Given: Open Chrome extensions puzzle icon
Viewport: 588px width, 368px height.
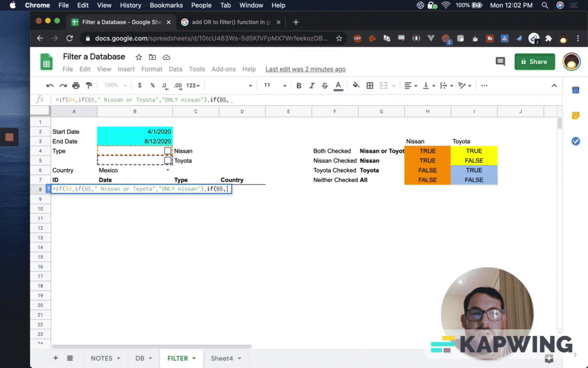Looking at the screenshot, I should click(x=548, y=39).
